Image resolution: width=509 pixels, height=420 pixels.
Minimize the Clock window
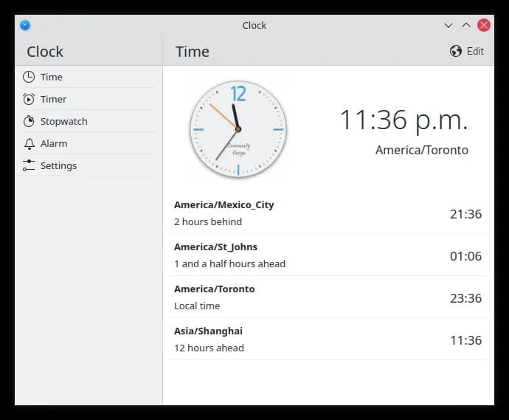[448, 25]
